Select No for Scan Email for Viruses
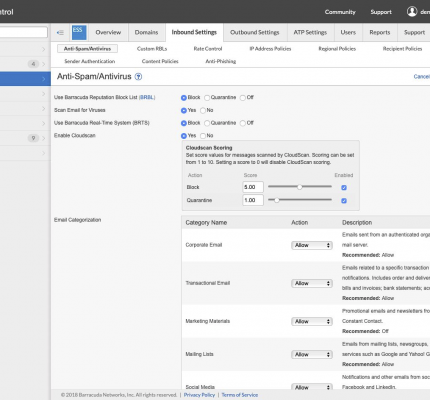 [203, 110]
